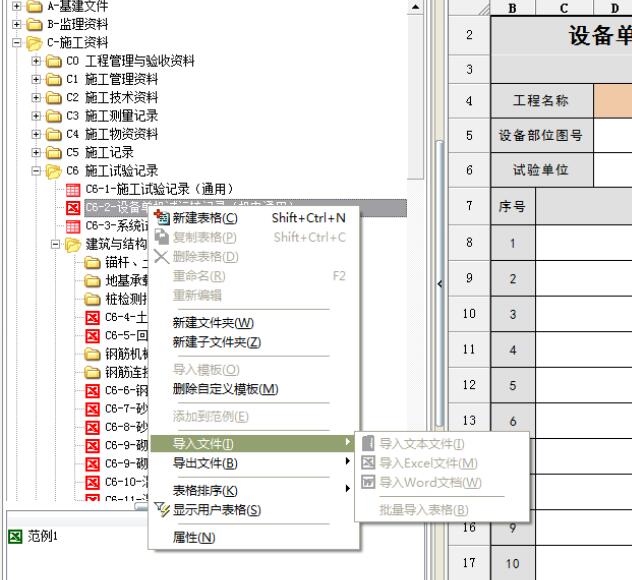Toggle 显示用户表格(S) menu option
Image resolution: width=632 pixels, height=580 pixels.
pyautogui.click(x=254, y=510)
